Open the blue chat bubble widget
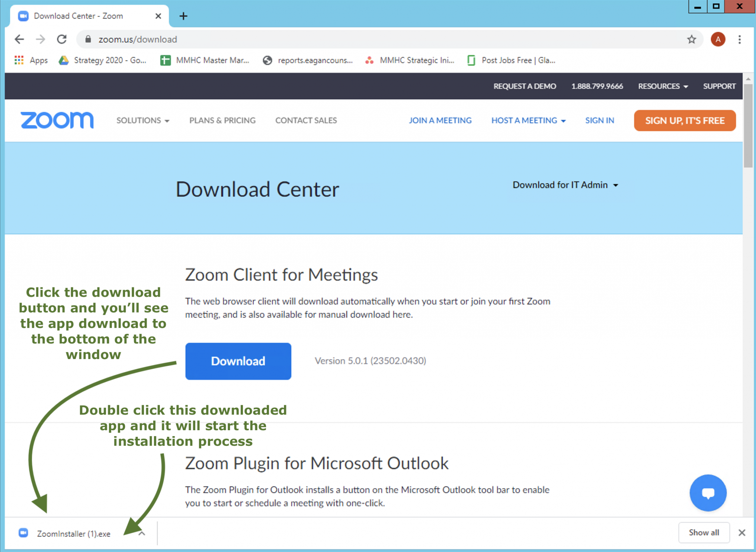Image resolution: width=756 pixels, height=552 pixels. click(x=708, y=493)
